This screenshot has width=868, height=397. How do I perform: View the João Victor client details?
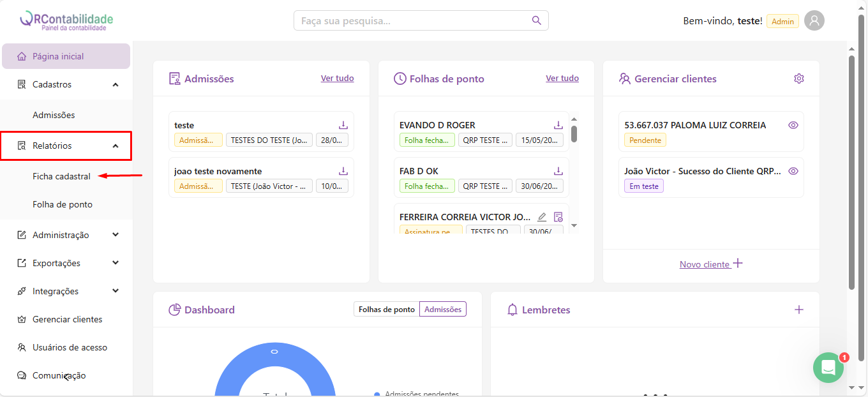click(x=793, y=171)
